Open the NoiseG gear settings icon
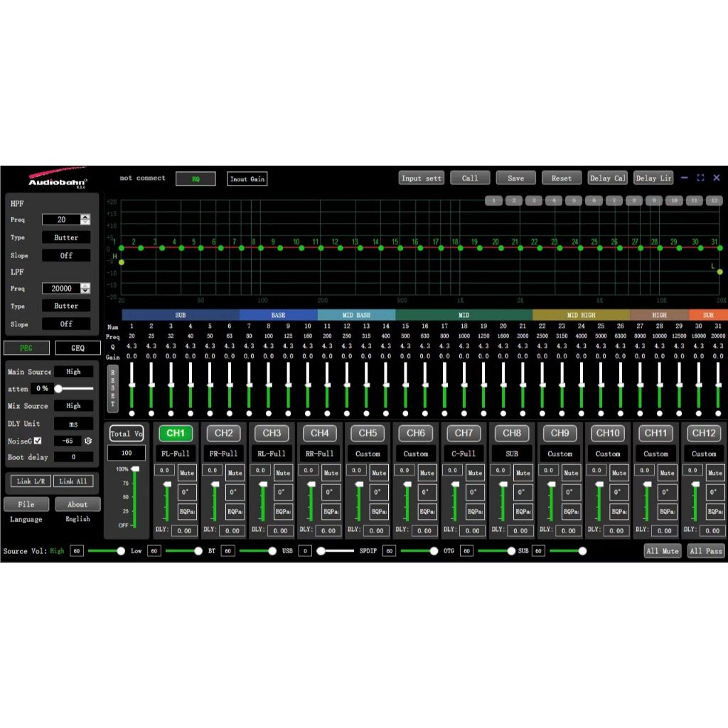Viewport: 728px width, 728px height. (88, 441)
